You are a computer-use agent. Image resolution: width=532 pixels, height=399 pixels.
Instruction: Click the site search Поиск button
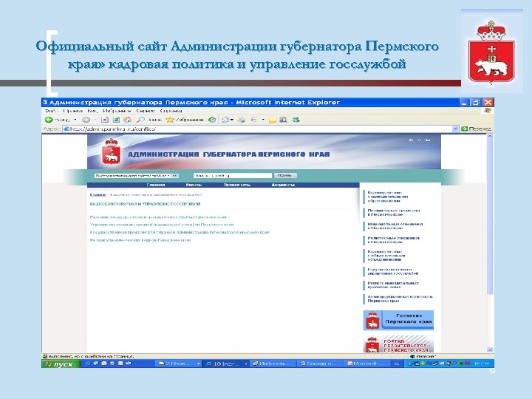[285, 175]
